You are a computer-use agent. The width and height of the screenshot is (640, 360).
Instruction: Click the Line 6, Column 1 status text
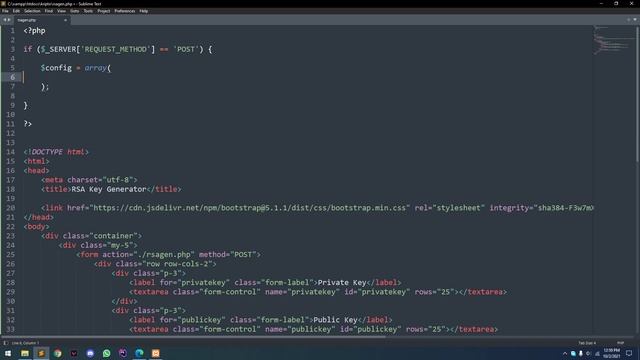(25, 343)
